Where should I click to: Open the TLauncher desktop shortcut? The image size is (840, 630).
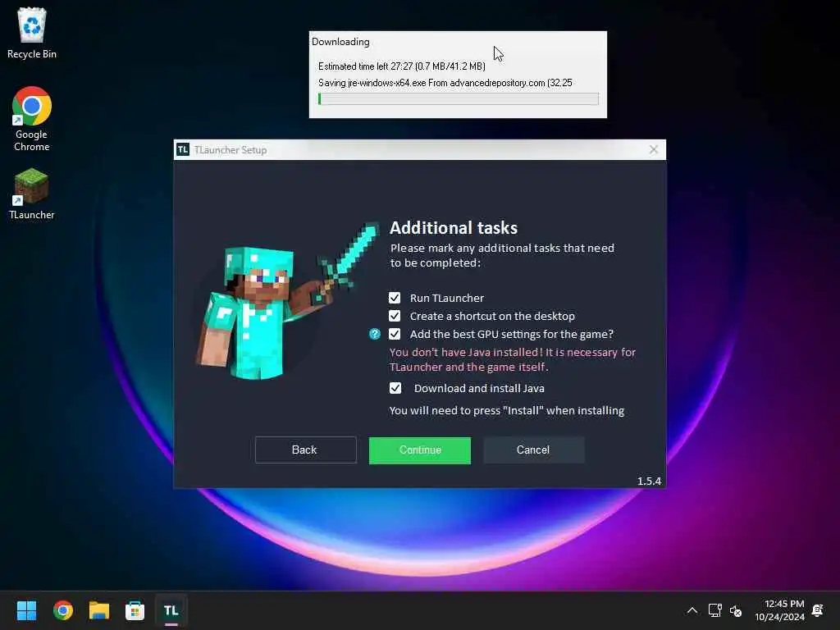click(x=32, y=194)
